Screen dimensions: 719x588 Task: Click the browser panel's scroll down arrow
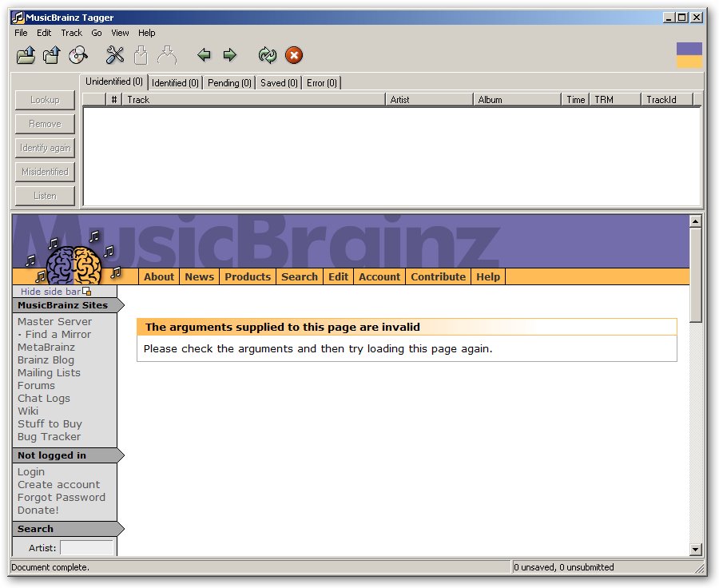coord(695,549)
